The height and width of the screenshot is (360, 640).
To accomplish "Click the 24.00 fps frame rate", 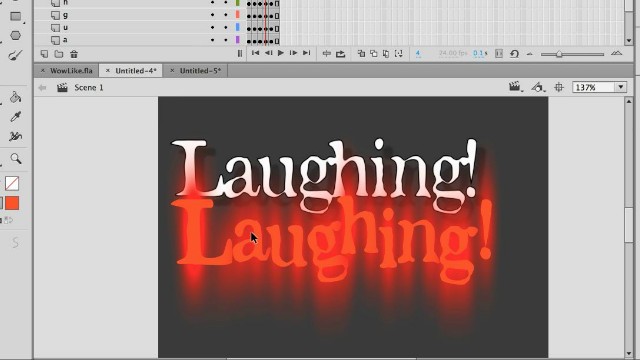I will 453,53.
